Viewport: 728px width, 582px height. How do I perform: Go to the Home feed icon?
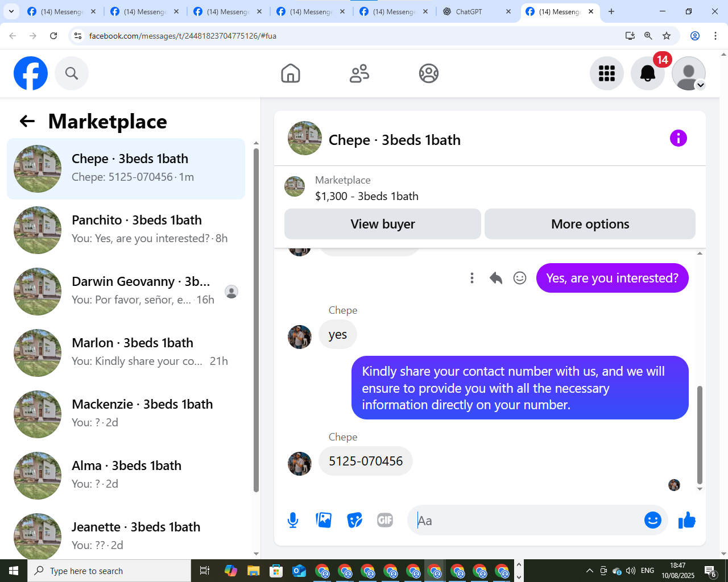291,73
